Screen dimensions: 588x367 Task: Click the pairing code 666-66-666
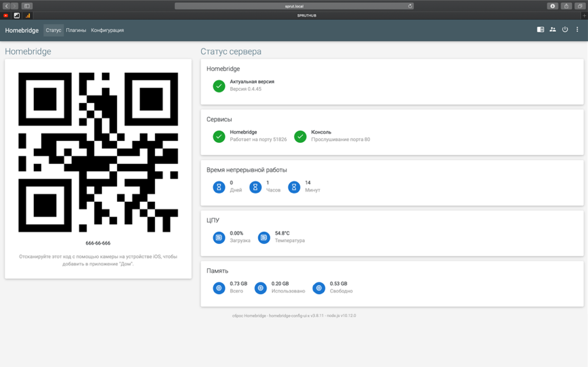tap(98, 243)
